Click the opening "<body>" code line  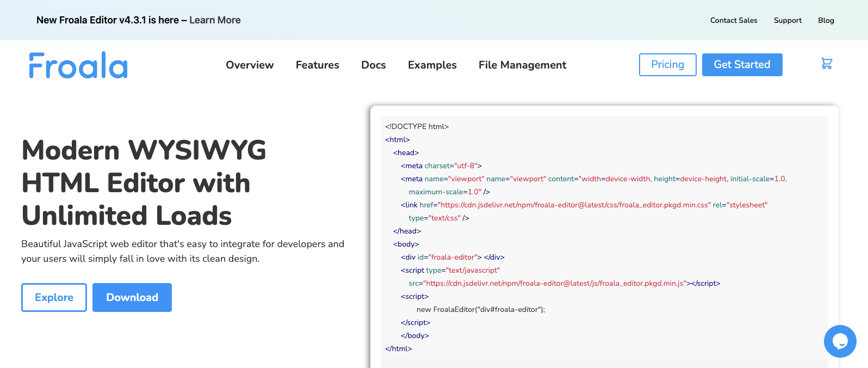click(406, 244)
